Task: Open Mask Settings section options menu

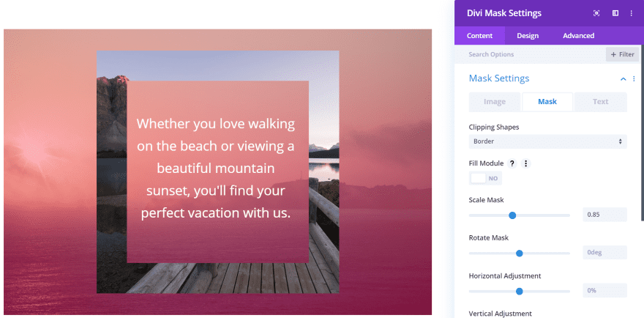Action: coord(634,78)
